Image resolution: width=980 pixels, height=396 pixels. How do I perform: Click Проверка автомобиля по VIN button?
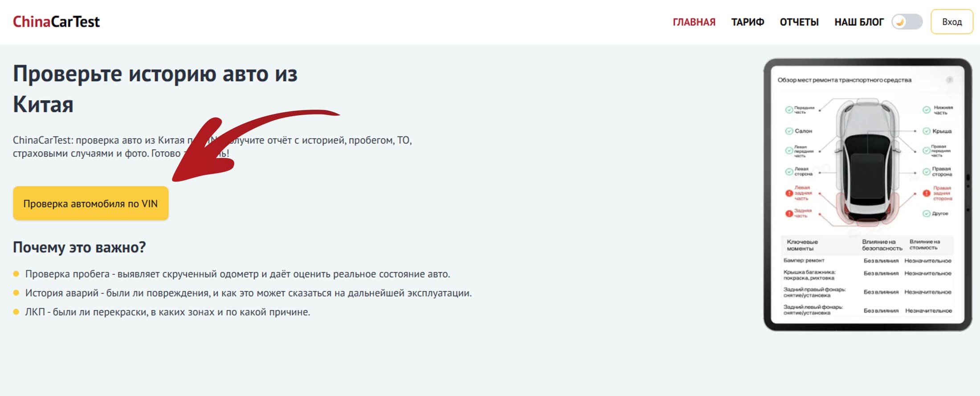[x=90, y=203]
